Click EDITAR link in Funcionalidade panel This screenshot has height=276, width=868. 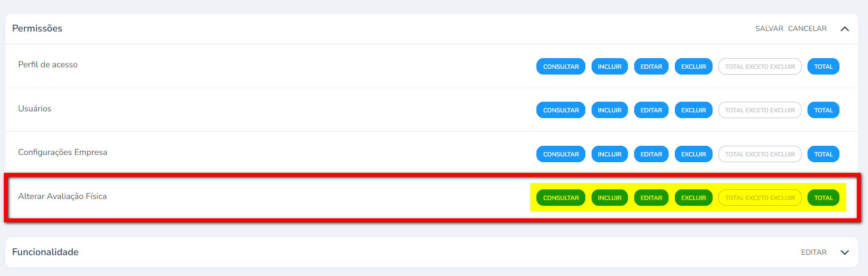point(813,252)
